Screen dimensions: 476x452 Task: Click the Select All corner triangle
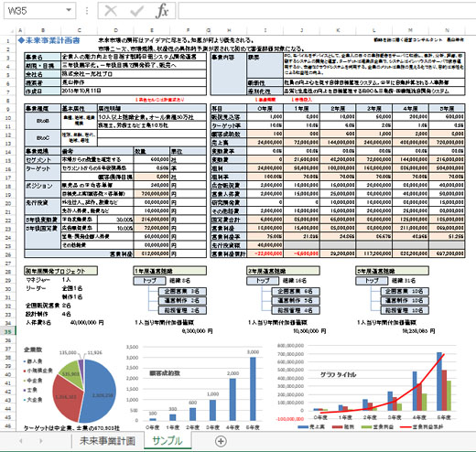12,30
